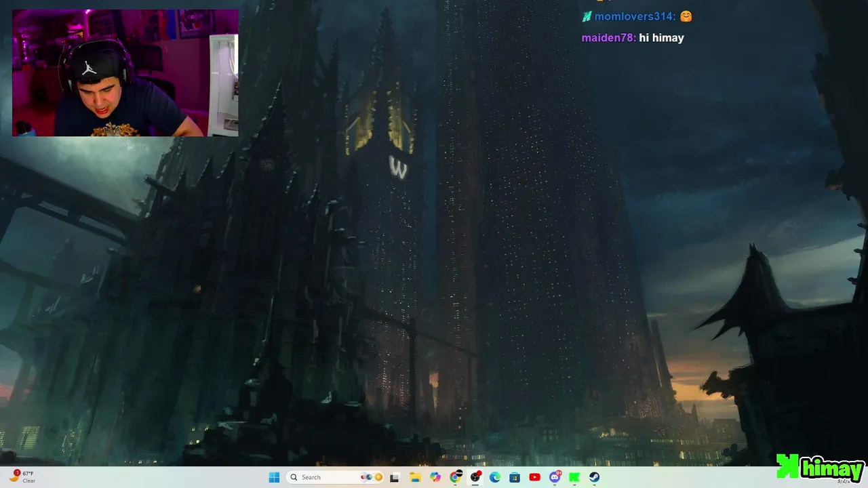Screen dimensions: 868x488
Task: Open Microsoft Edge from the taskbar
Action: pyautogui.click(x=495, y=477)
